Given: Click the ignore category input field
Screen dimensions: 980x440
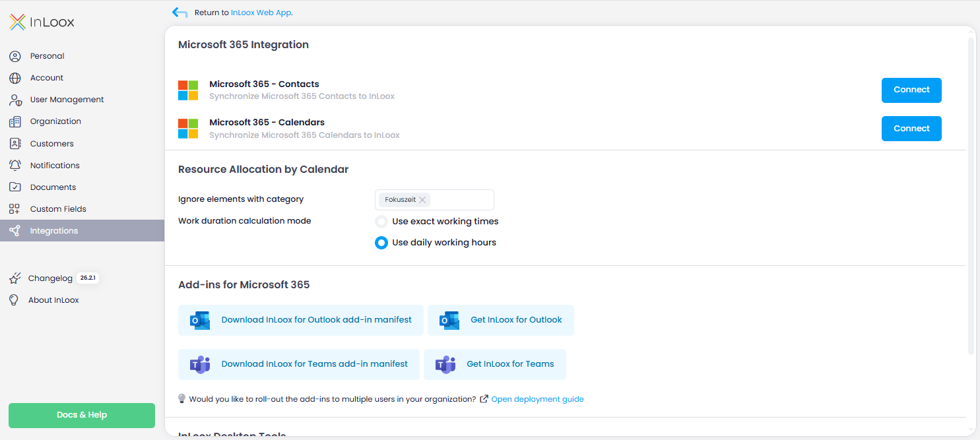Looking at the screenshot, I should tap(434, 200).
